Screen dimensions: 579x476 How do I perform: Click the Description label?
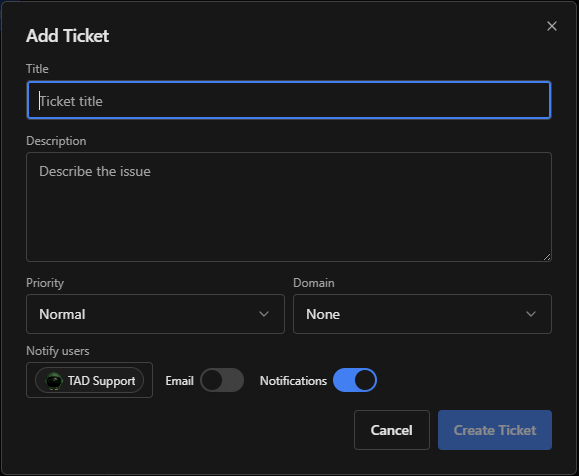coord(56,141)
